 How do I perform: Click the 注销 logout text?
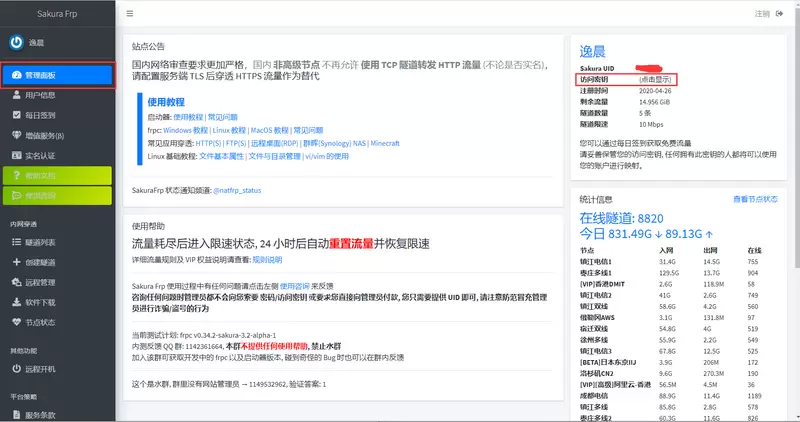pyautogui.click(x=762, y=14)
